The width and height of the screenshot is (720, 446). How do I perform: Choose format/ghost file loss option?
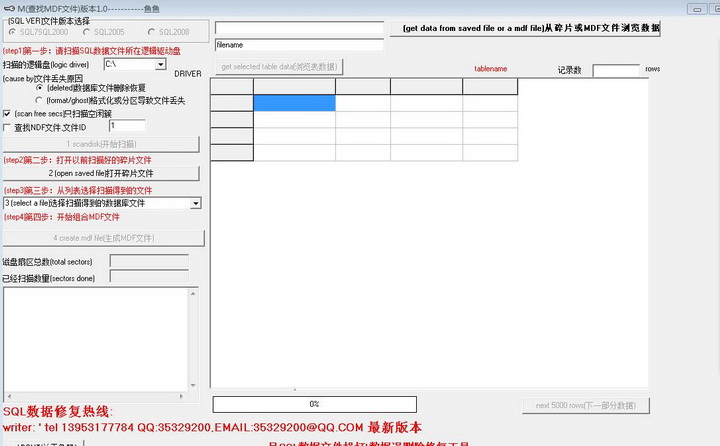pos(39,100)
